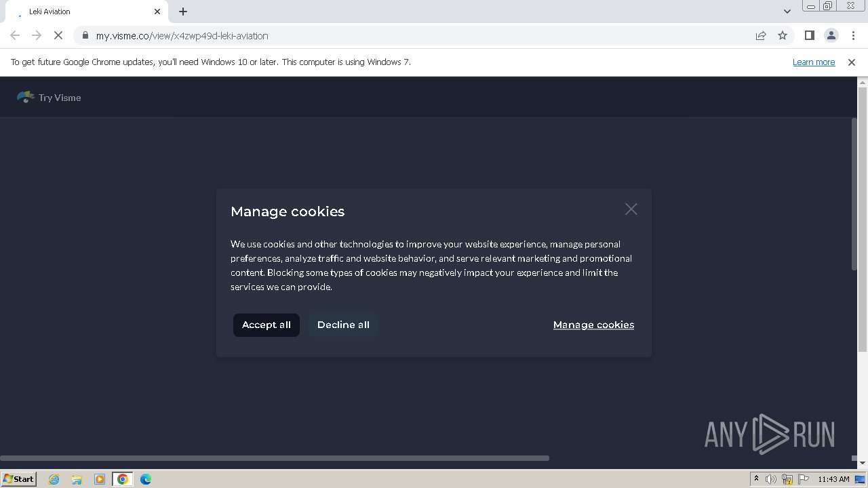Open the Windows Start menu

tap(19, 479)
